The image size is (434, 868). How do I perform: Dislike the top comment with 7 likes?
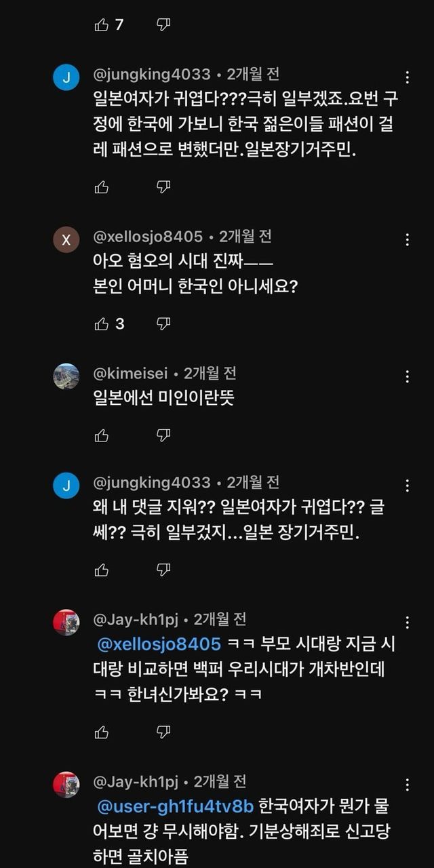(x=163, y=25)
